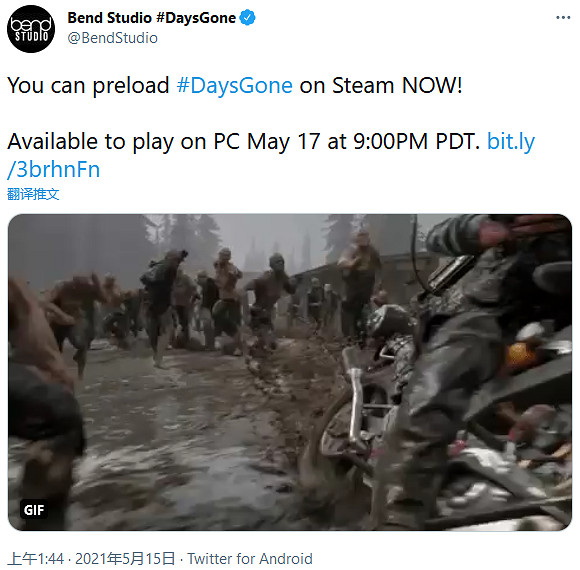Click the 2021年5月15日 date text

pyautogui.click(x=125, y=559)
